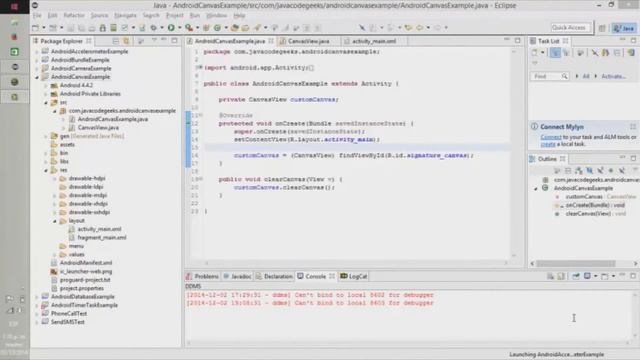
Task: Click the Activate... link in Task List
Action: pyautogui.click(x=613, y=76)
